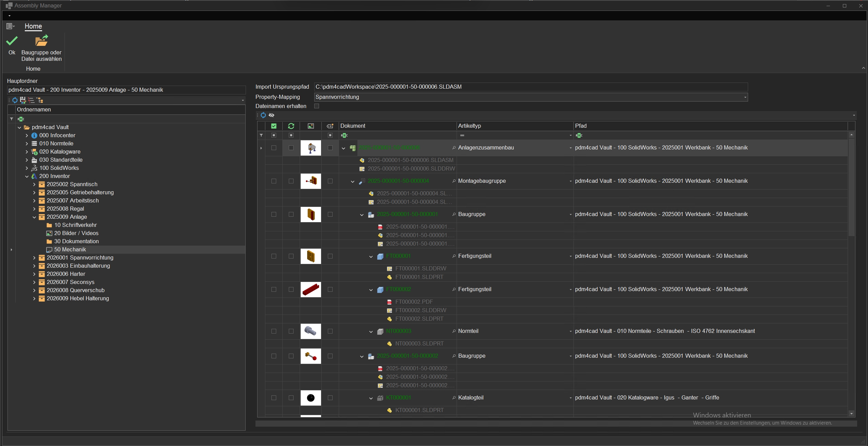The width and height of the screenshot is (868, 446).
Task: Collapse the 2025009 Anlage folder node
Action: click(34, 217)
